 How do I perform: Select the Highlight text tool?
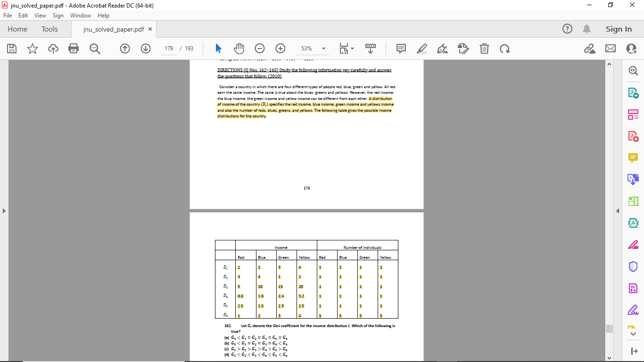tap(422, 49)
